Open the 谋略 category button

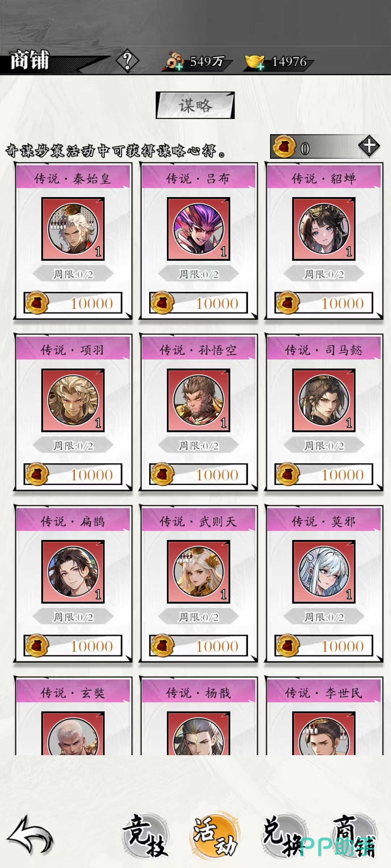pyautogui.click(x=195, y=105)
